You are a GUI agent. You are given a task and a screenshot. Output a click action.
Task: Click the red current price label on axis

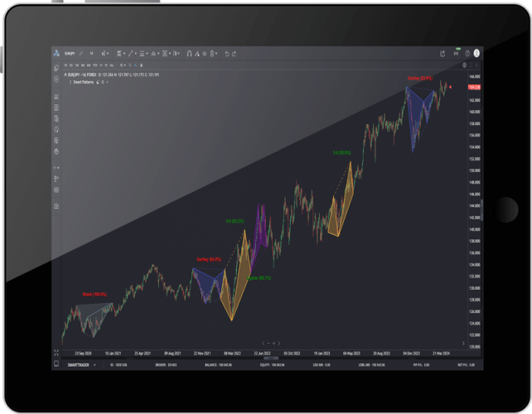pos(474,87)
